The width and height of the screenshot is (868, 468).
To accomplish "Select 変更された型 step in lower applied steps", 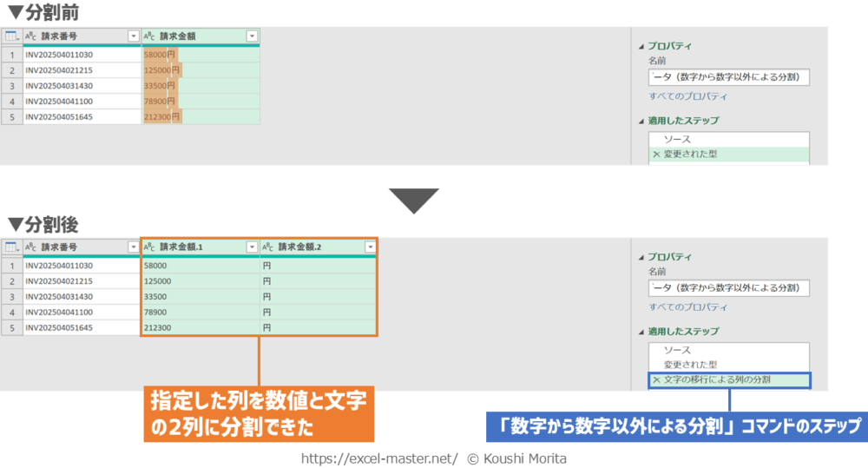I will click(728, 365).
